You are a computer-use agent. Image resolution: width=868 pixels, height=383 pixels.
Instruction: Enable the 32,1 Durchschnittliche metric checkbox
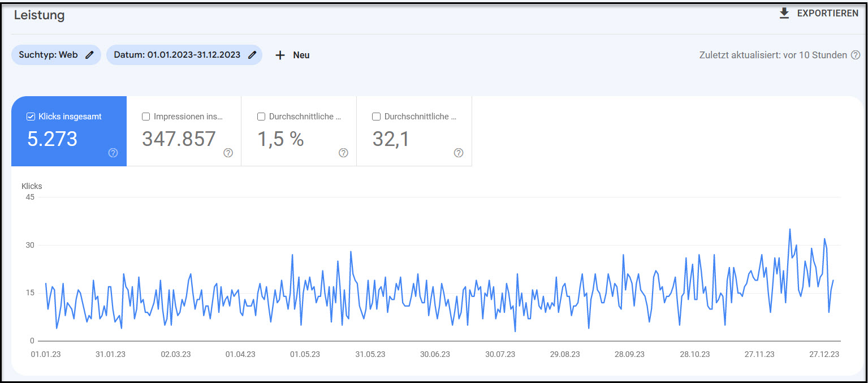[376, 117]
